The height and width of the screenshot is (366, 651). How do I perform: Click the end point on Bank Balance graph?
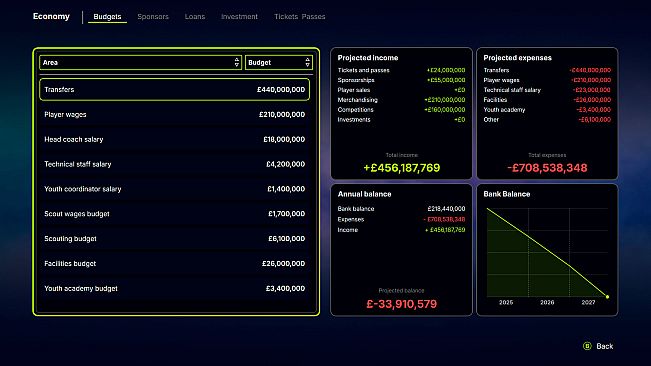607,297
